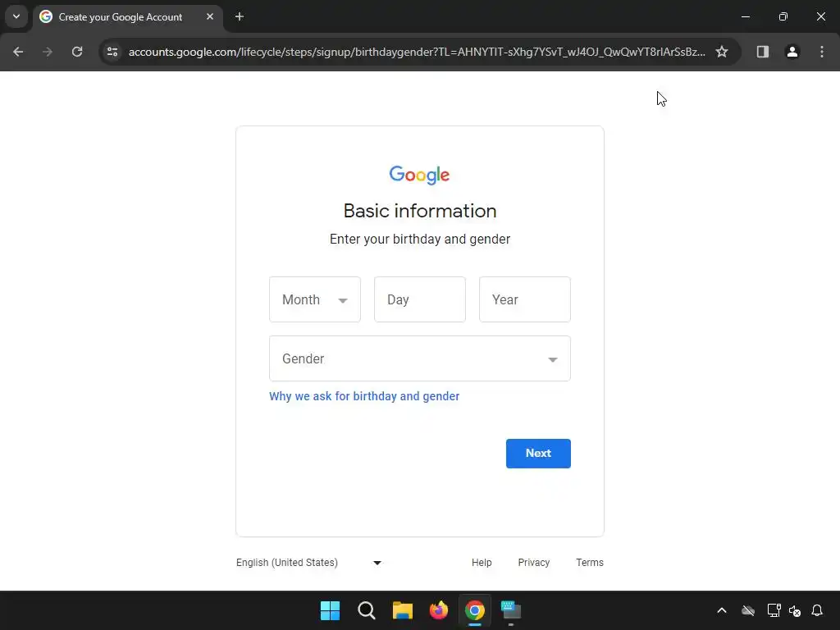Restore down the Chrome window
Image resolution: width=840 pixels, height=630 pixels.
(783, 16)
